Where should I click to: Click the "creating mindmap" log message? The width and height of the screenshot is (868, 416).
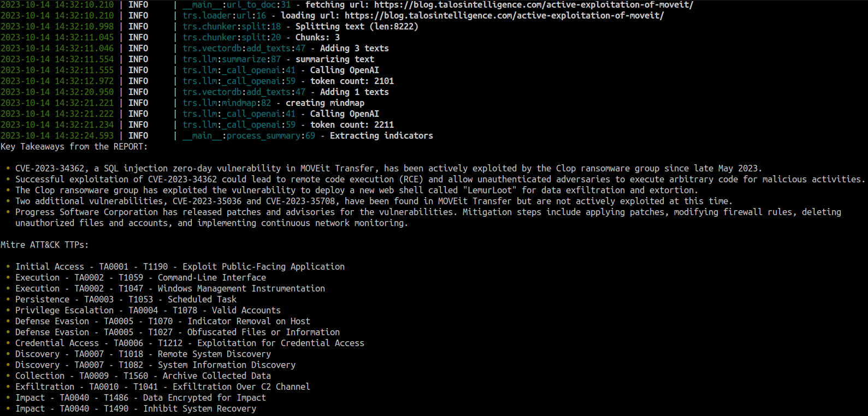(324, 103)
